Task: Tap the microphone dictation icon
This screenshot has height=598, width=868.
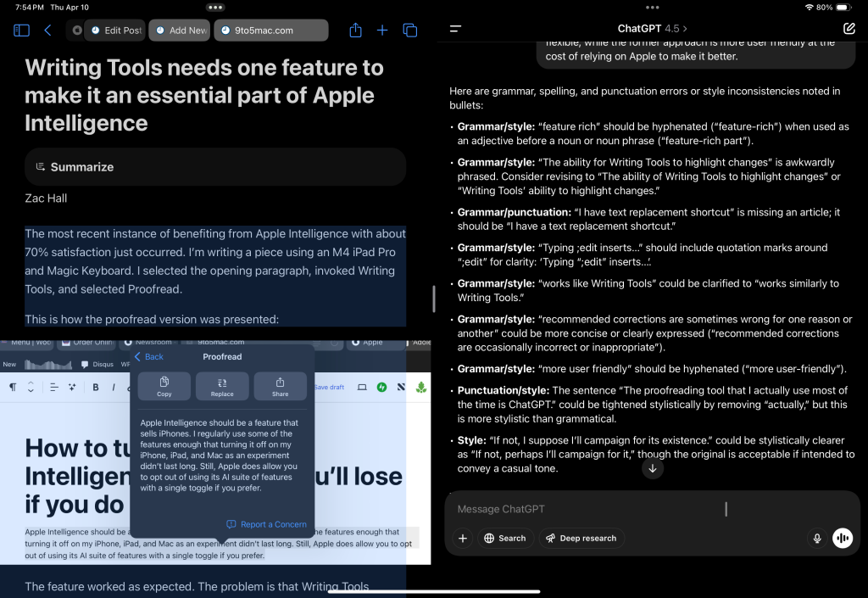Action: click(x=817, y=538)
